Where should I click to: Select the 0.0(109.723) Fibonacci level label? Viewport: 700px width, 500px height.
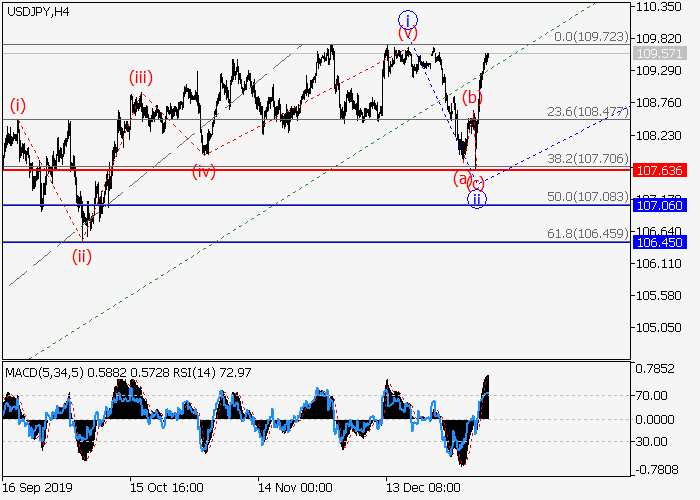pos(591,35)
